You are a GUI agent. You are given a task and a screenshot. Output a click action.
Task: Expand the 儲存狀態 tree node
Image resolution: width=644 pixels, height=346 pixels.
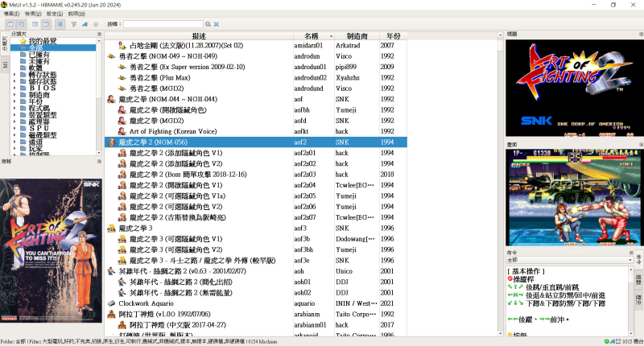tap(14, 81)
